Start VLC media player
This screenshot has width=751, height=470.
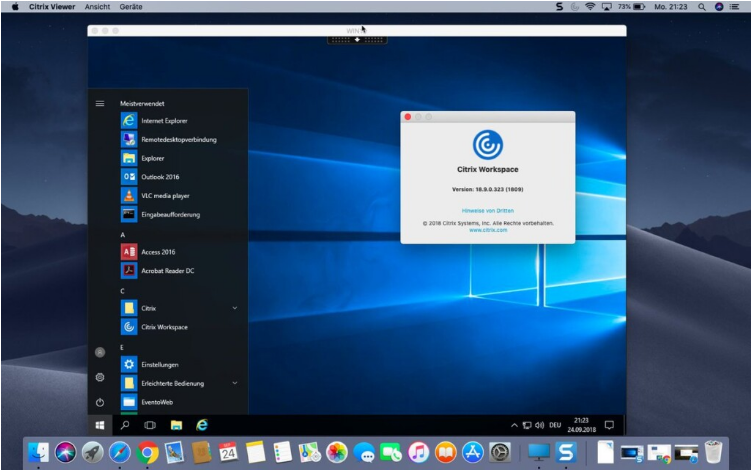165,195
